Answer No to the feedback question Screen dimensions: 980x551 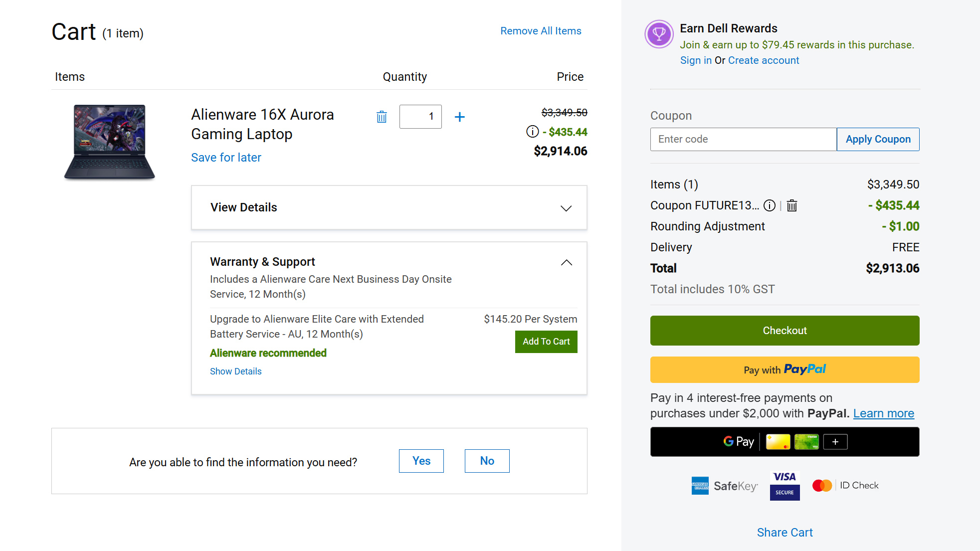pyautogui.click(x=487, y=461)
